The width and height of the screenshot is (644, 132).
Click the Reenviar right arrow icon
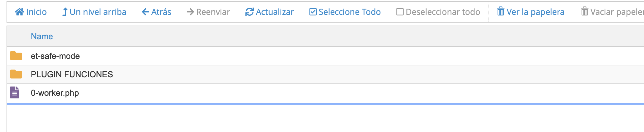click(x=190, y=12)
